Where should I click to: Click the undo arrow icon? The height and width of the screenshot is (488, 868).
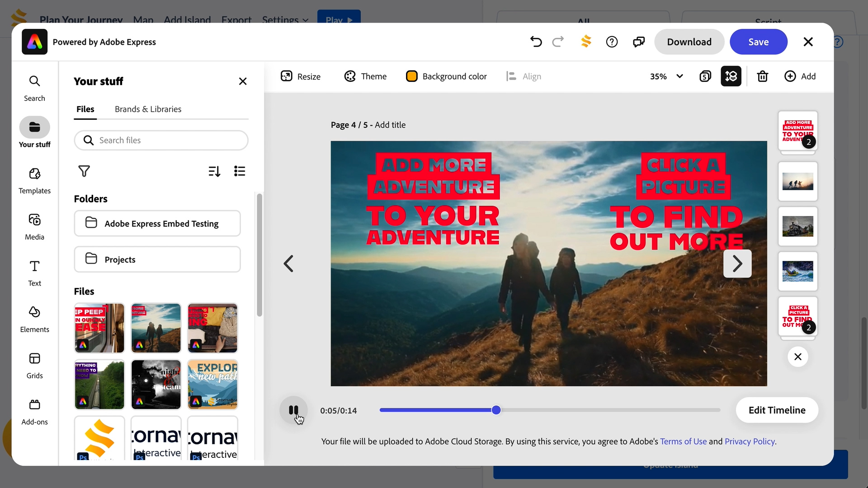click(x=536, y=42)
